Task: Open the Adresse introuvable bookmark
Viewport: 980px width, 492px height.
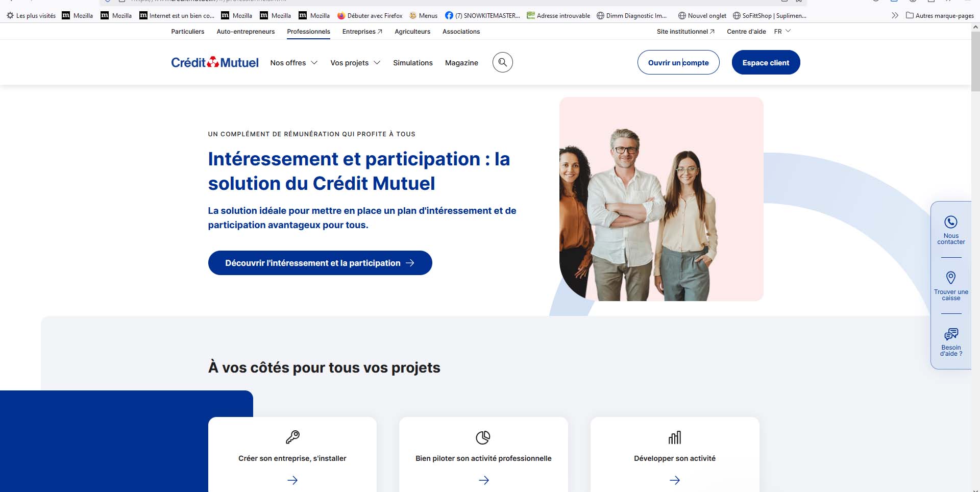Action: pyautogui.click(x=558, y=15)
